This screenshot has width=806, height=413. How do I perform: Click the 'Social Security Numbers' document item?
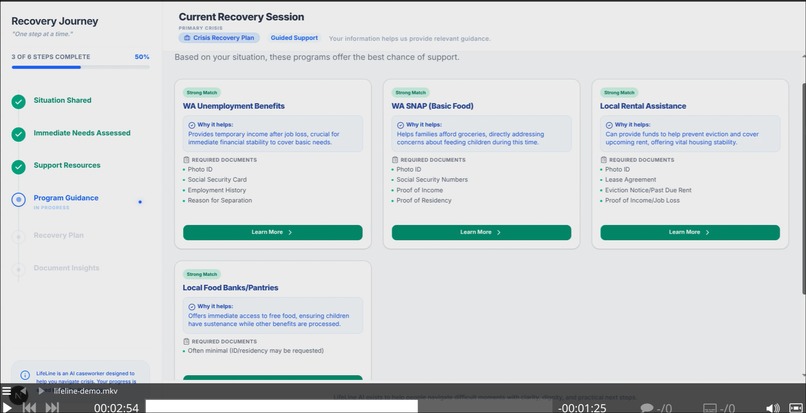pyautogui.click(x=432, y=180)
